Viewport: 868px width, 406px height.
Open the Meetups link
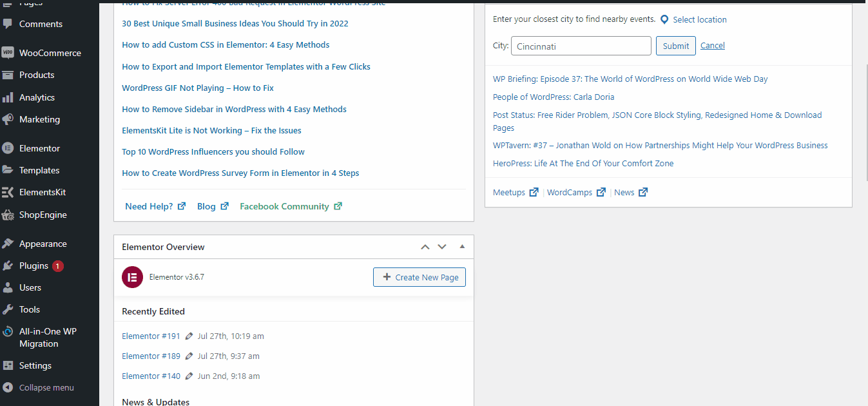[509, 192]
